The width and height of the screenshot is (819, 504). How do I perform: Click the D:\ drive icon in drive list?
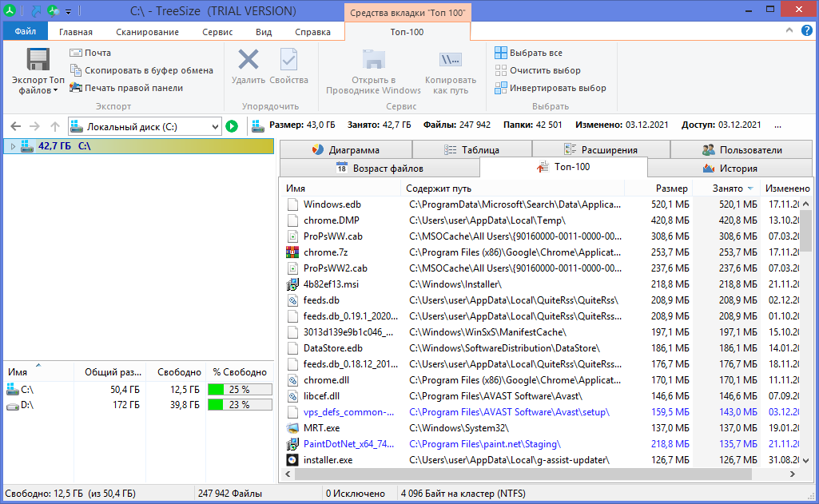pyautogui.click(x=13, y=405)
